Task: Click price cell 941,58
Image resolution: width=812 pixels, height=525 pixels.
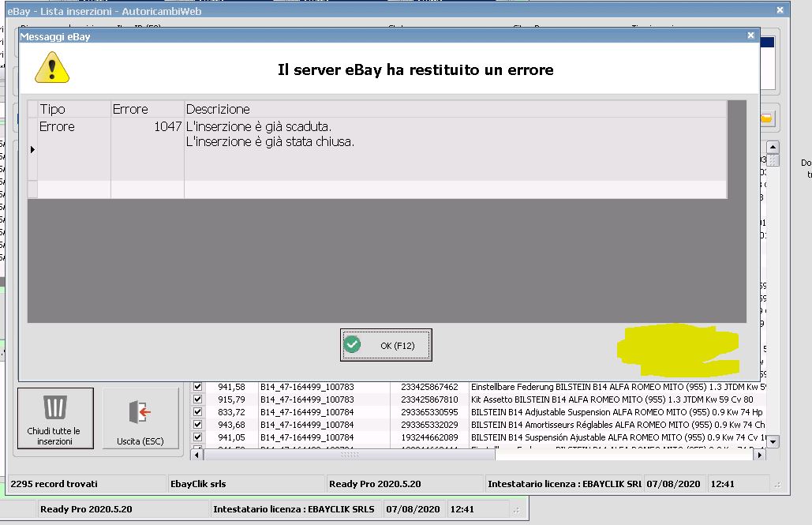Action: click(231, 387)
